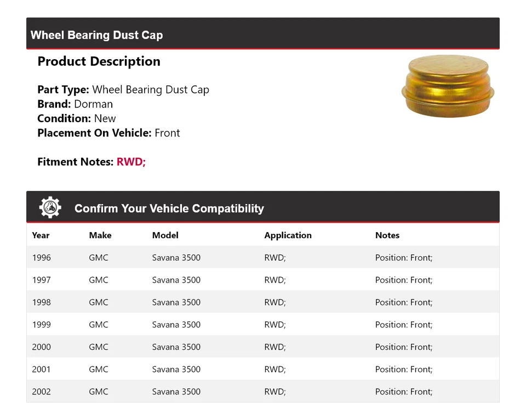Click the Placement On Vehicle: Front line
The width and height of the screenshot is (526, 420).
click(108, 133)
